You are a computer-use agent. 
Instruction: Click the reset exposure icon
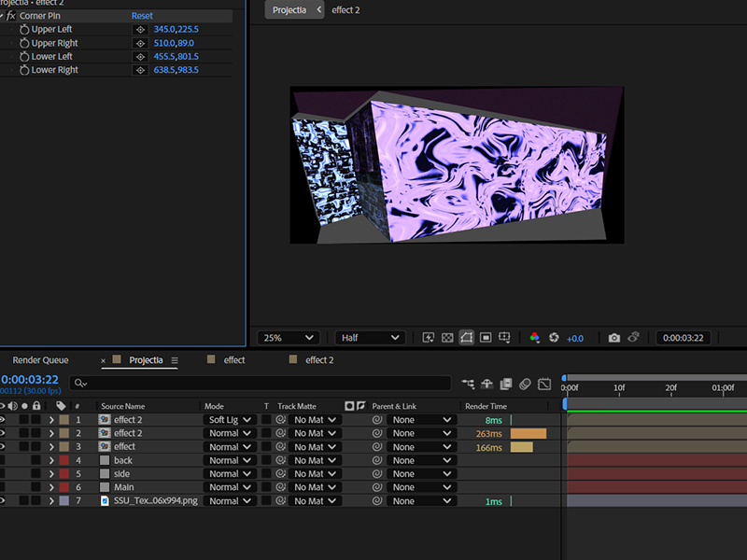coord(554,338)
